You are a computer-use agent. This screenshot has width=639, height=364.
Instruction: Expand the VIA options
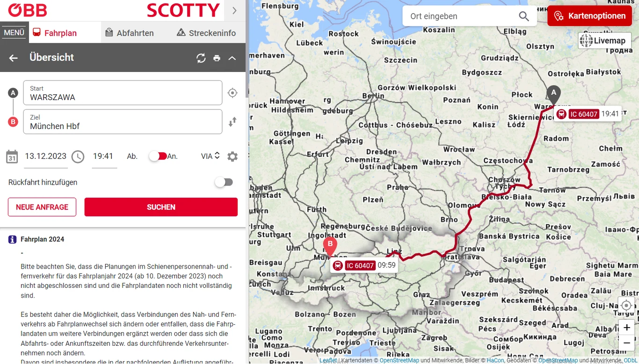[210, 156]
